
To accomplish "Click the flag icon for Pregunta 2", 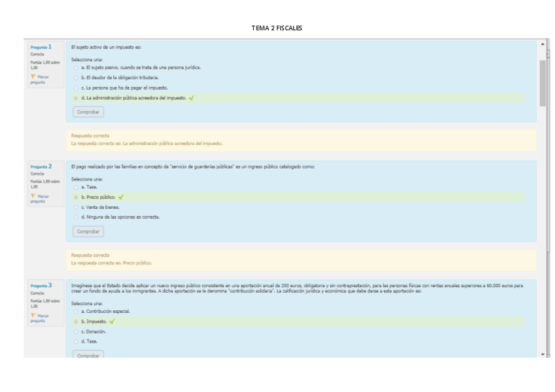I will pyautogui.click(x=33, y=196).
